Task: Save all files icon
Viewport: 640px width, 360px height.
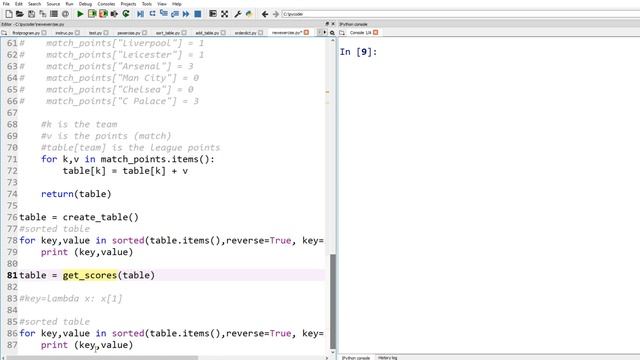Action: [x=42, y=14]
